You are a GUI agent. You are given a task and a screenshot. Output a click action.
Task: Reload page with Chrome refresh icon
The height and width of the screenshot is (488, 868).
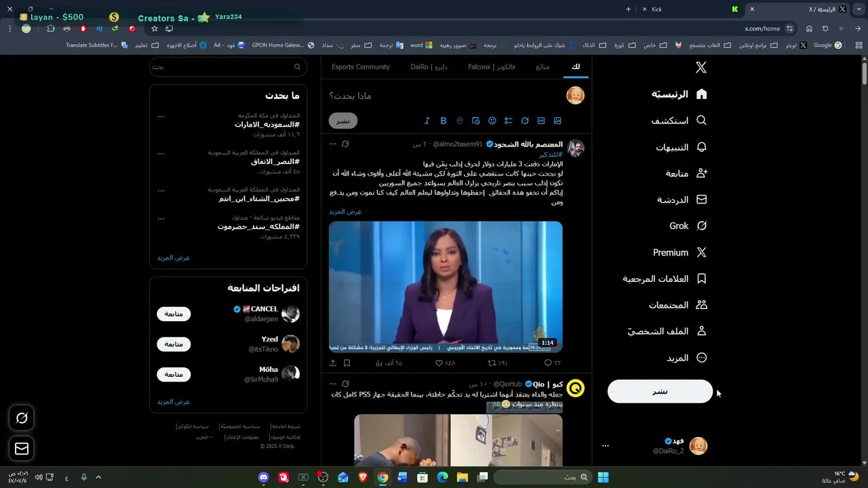[825, 28]
